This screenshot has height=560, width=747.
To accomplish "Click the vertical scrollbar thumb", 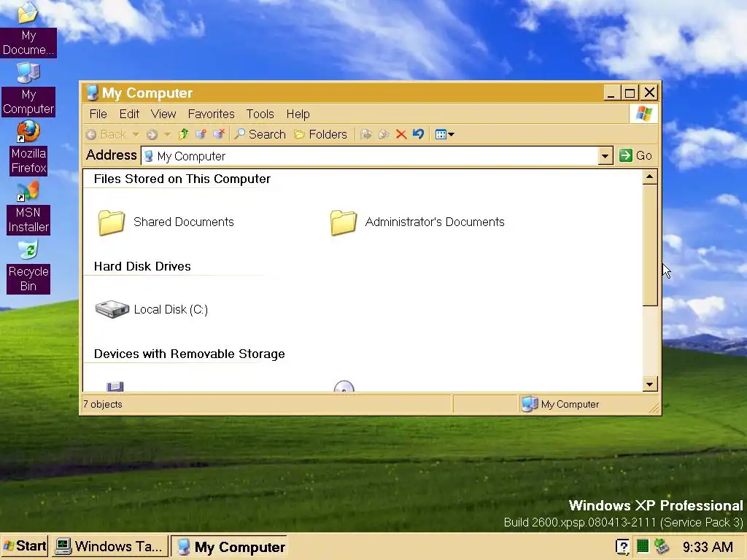I will (x=650, y=245).
